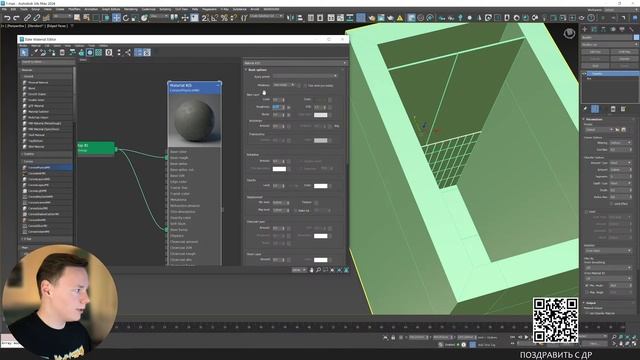Open the zoom percentage dropdown in Slate

pyautogui.click(x=299, y=270)
